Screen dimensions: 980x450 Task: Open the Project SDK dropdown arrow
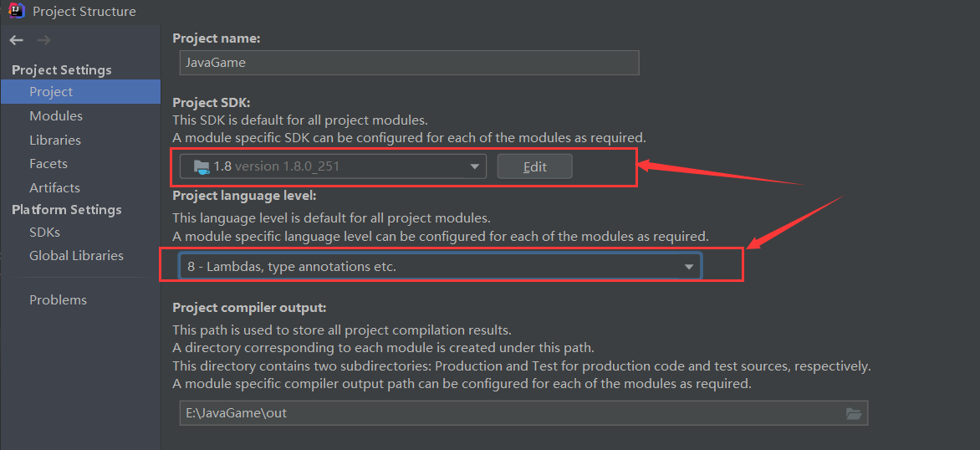[x=475, y=167]
